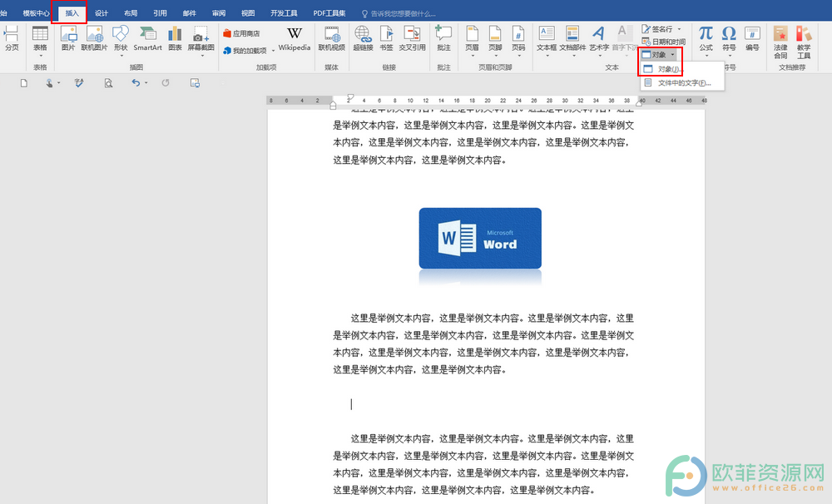The height and width of the screenshot is (504, 832).
Task: Click the spelling check icon in quick toolbar
Action: tap(79, 83)
